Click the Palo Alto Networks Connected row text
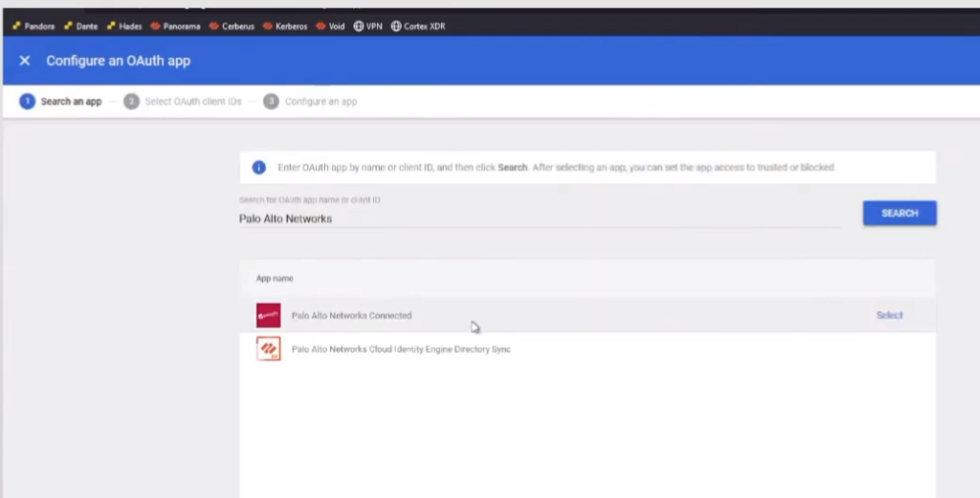Viewport: 980px width, 498px height. tap(352, 315)
